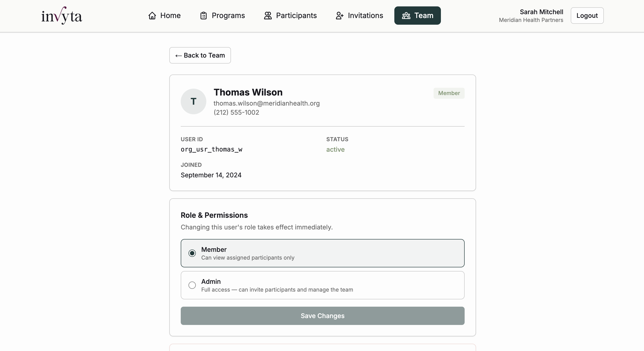Click Back to Team text
This screenshot has height=351, width=644.
204,55
